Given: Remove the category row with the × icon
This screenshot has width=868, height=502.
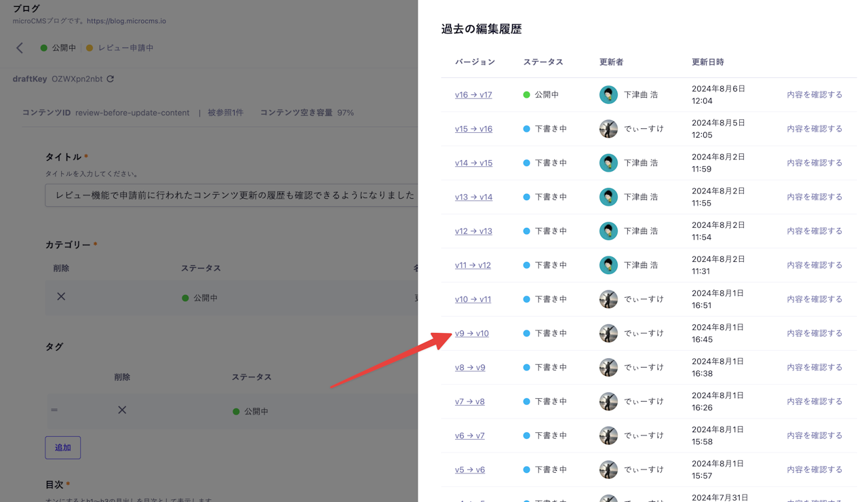Looking at the screenshot, I should [x=60, y=296].
